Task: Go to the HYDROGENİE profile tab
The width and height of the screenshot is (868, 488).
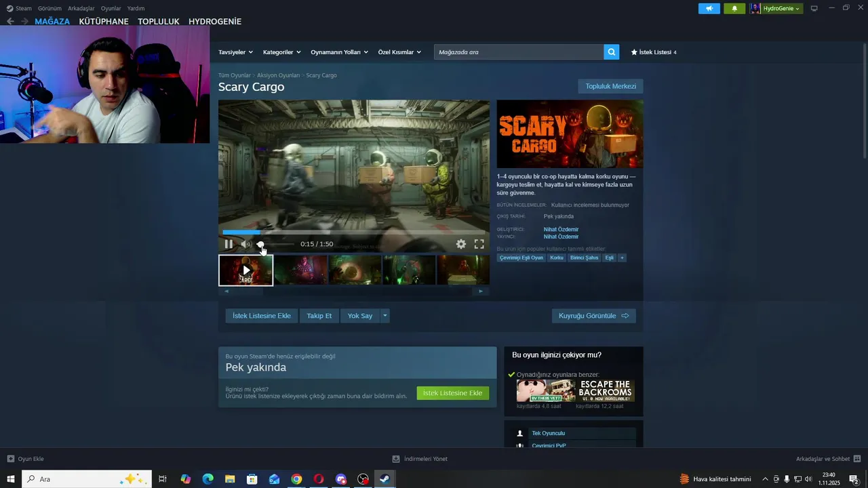Action: (215, 22)
